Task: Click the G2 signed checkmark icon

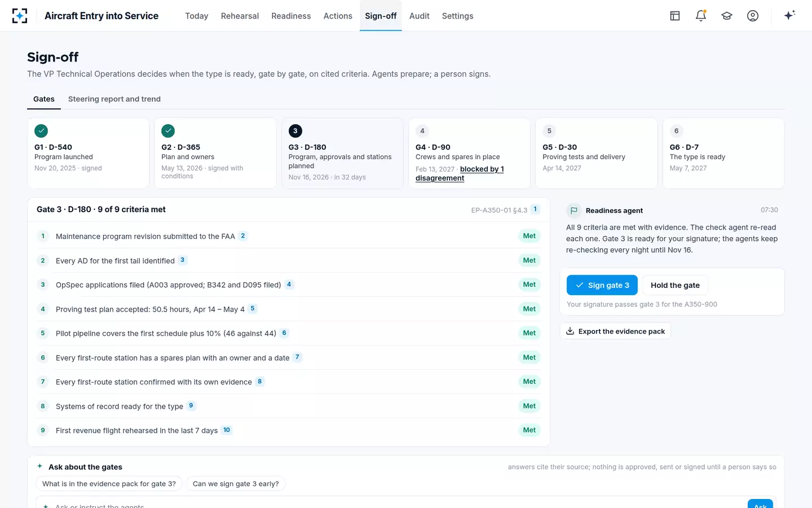Action: (x=168, y=131)
